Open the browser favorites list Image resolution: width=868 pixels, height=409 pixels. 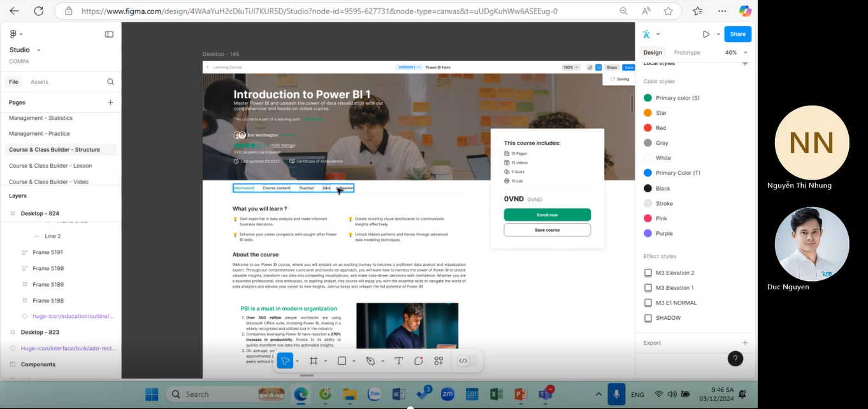pyautogui.click(x=698, y=11)
